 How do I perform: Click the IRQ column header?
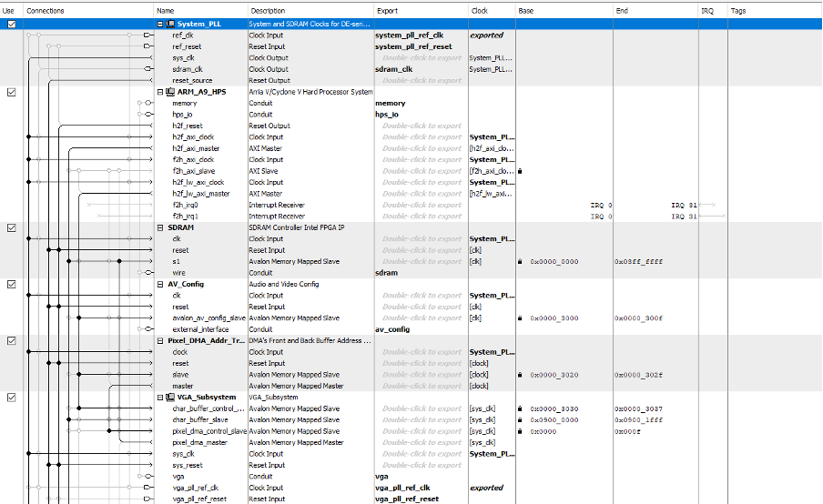coord(713,11)
